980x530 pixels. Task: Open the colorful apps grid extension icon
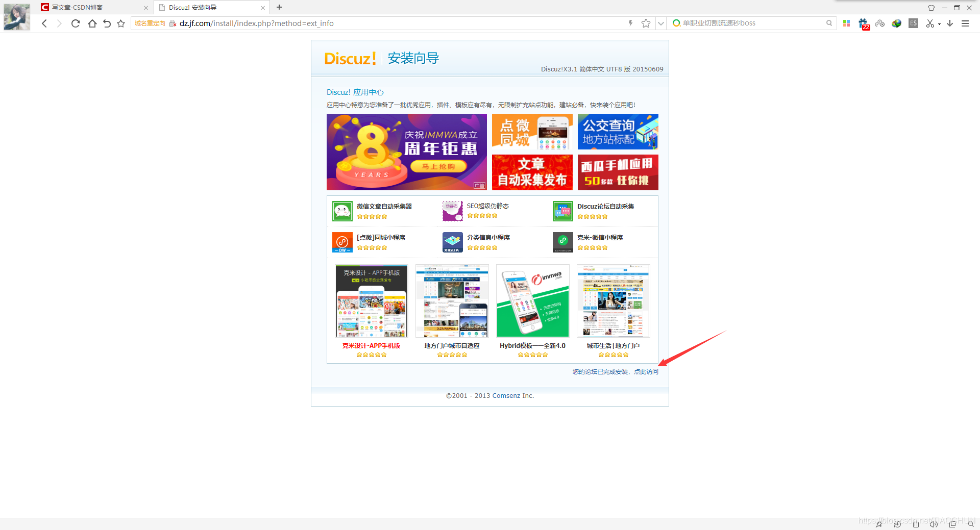(846, 23)
